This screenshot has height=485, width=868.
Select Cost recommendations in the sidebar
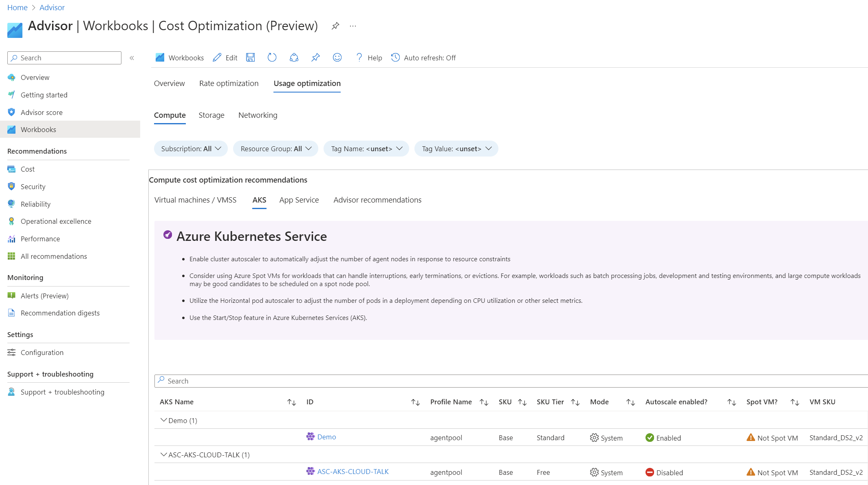click(27, 169)
